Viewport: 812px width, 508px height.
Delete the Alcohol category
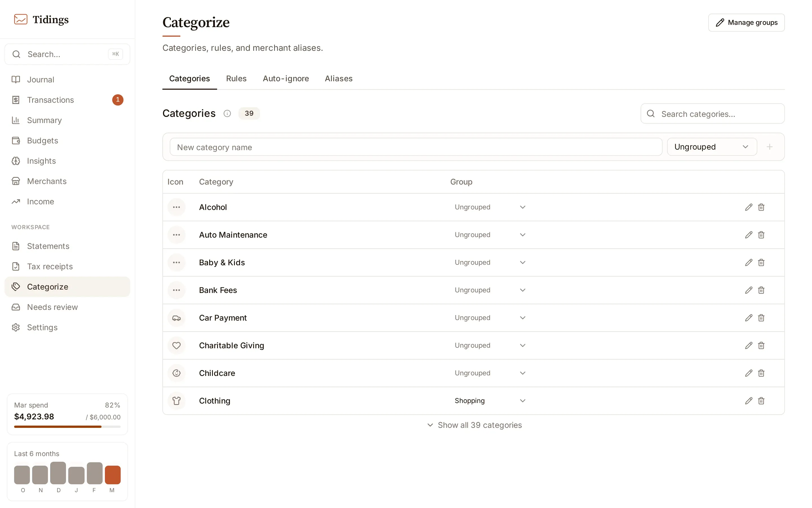click(x=761, y=207)
